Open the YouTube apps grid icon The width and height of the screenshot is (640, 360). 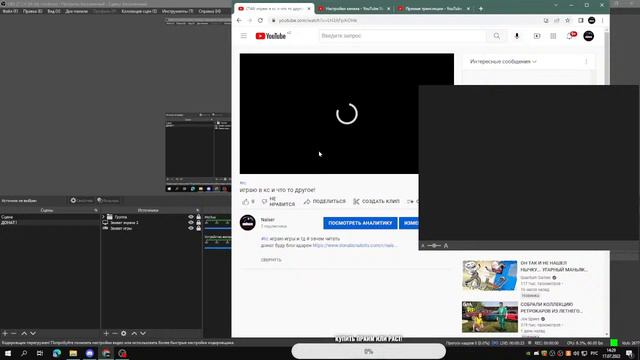(553, 36)
